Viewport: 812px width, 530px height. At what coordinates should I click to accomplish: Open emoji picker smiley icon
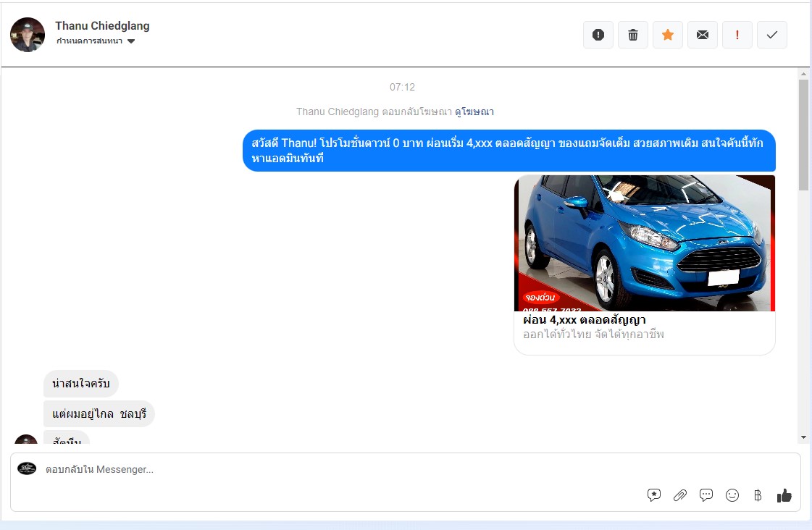tap(732, 495)
